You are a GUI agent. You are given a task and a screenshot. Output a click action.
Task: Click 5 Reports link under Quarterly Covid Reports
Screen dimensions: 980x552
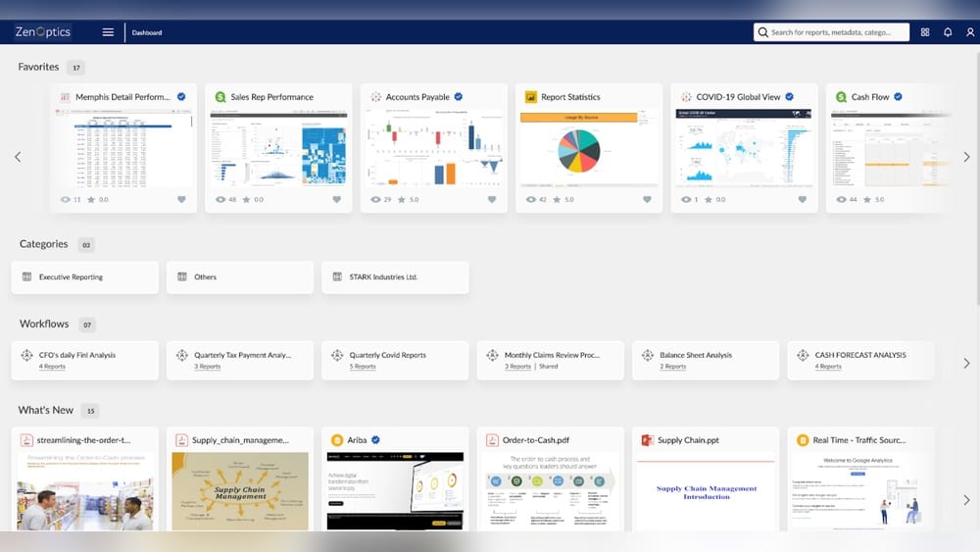[x=363, y=367]
